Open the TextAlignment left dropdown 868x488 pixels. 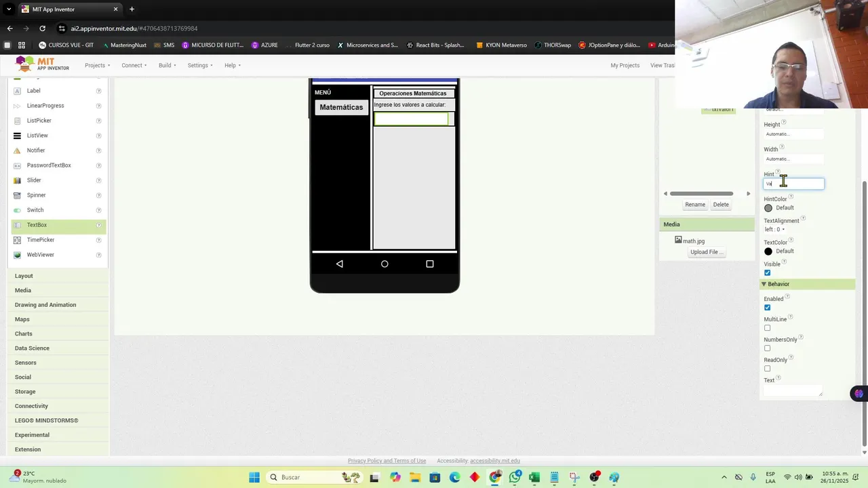[x=775, y=230]
